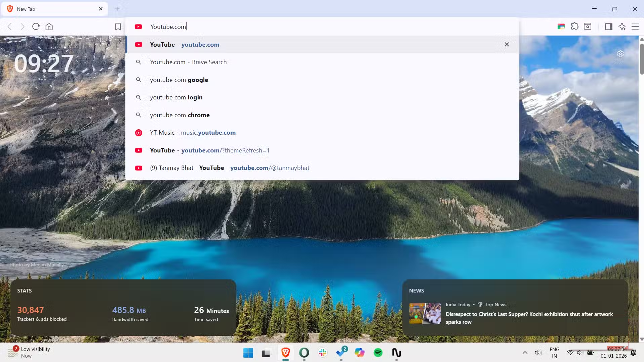Click the "Photo by Megan Mullally" credit
Viewport: 644px width, 362px height.
37,265
